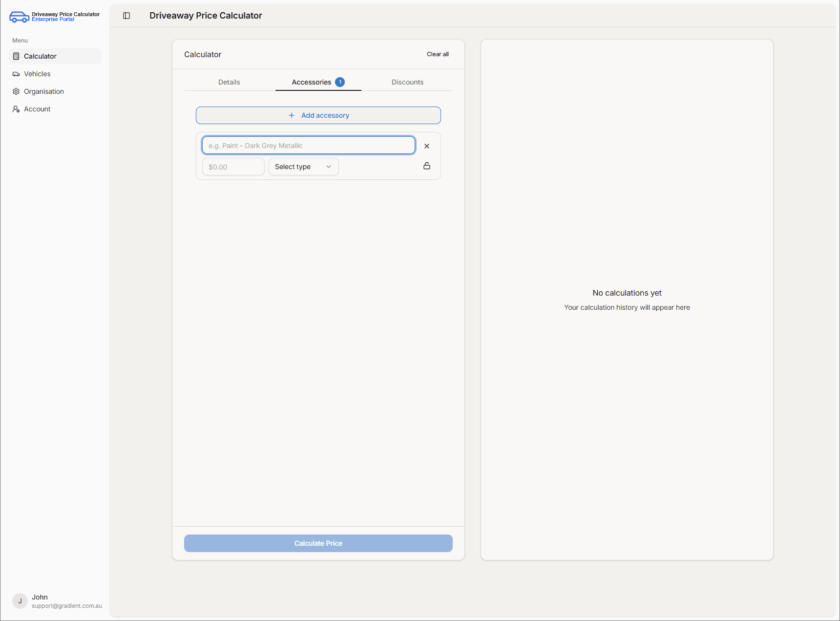Click the Account person icon
This screenshot has width=840, height=621.
(16, 109)
